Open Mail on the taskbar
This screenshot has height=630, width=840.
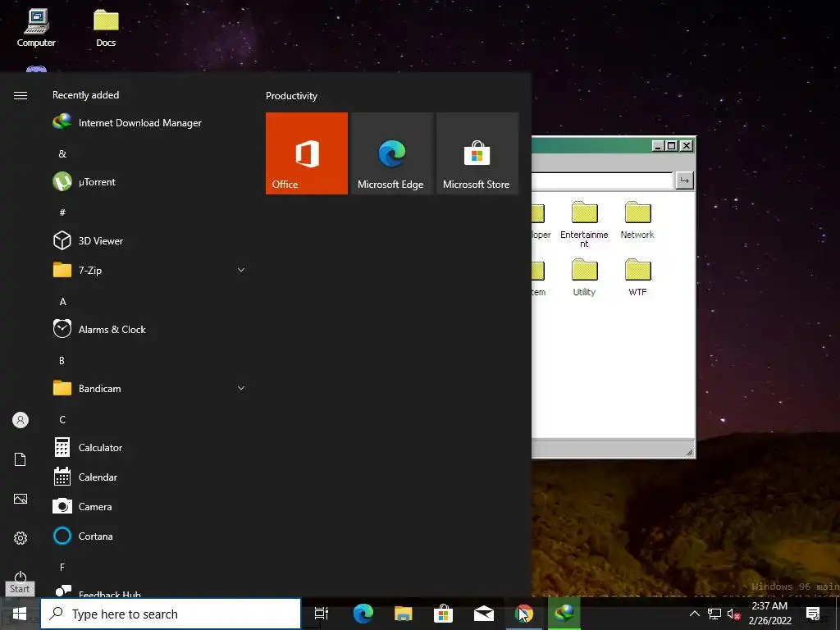(x=484, y=614)
